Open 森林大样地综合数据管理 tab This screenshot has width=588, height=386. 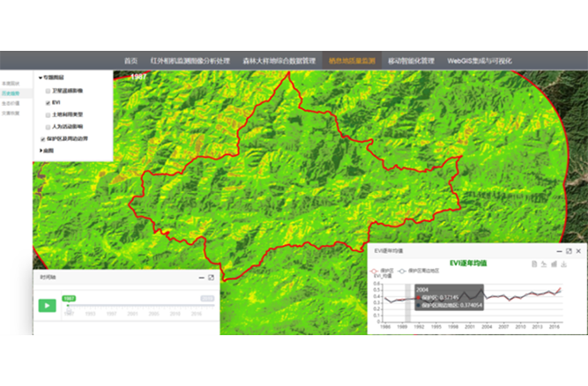tap(279, 61)
